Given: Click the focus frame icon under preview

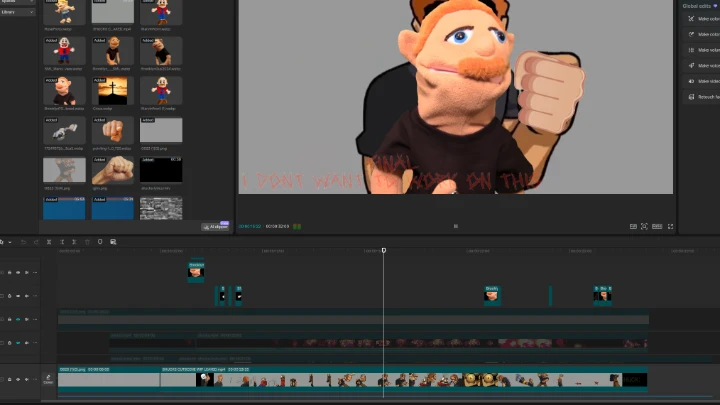Looking at the screenshot, I should (x=644, y=226).
